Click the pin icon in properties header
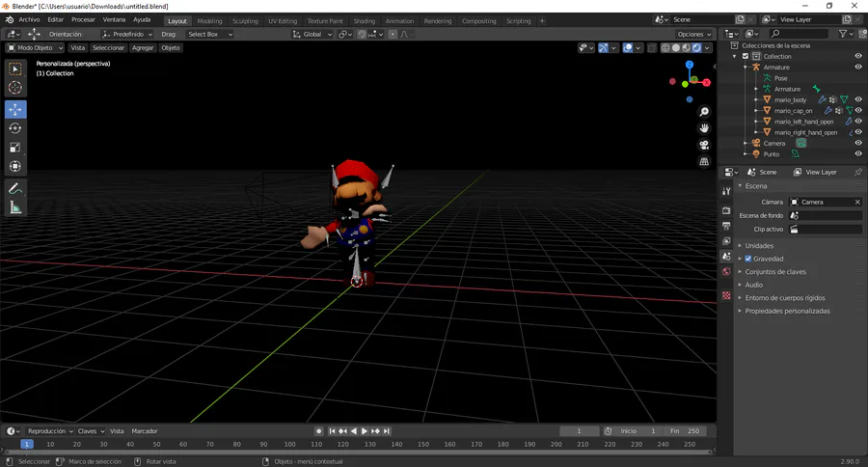Screen dimensions: 868x467 (858, 173)
